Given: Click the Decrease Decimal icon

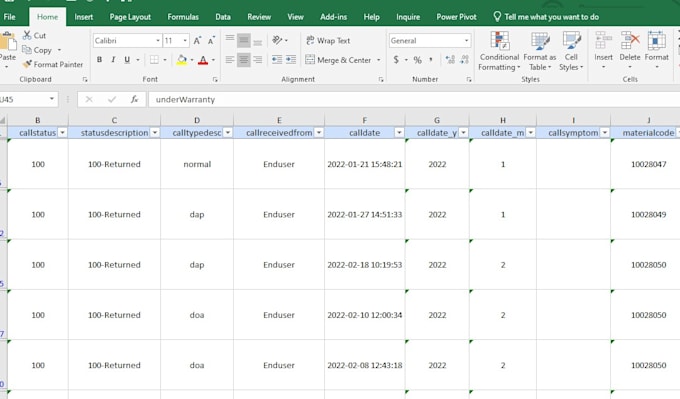Looking at the screenshot, I should 464,60.
